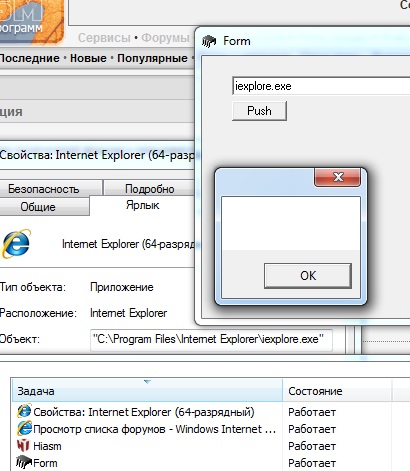Viewport: 410px width, 471px height.
Task: Open the Новые link
Action: tap(88, 58)
